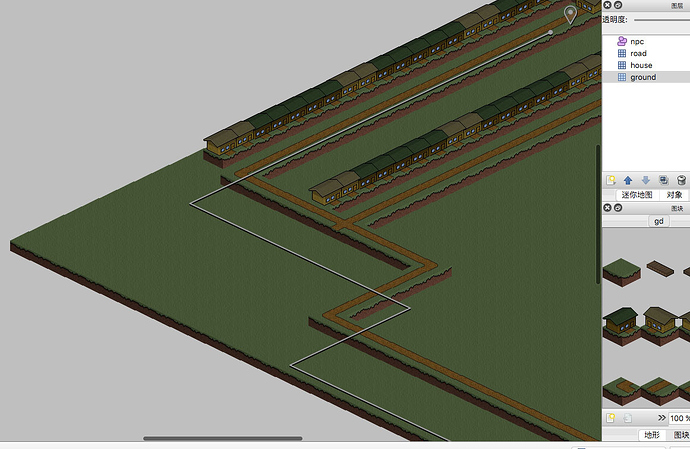
Task: Click the map view vertical scrollbar
Action: tap(598, 214)
